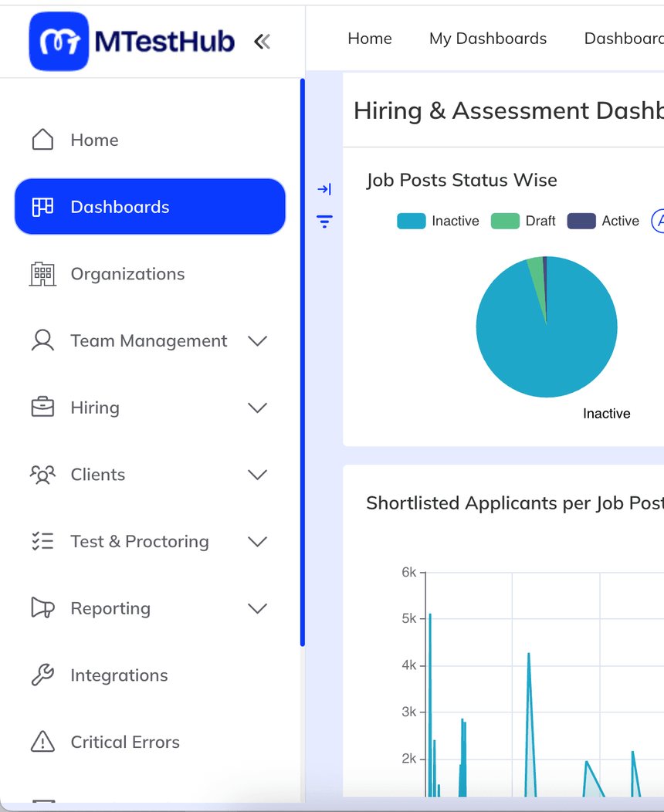
Task: Click the Inactive label below pie chart
Action: pyautogui.click(x=607, y=413)
